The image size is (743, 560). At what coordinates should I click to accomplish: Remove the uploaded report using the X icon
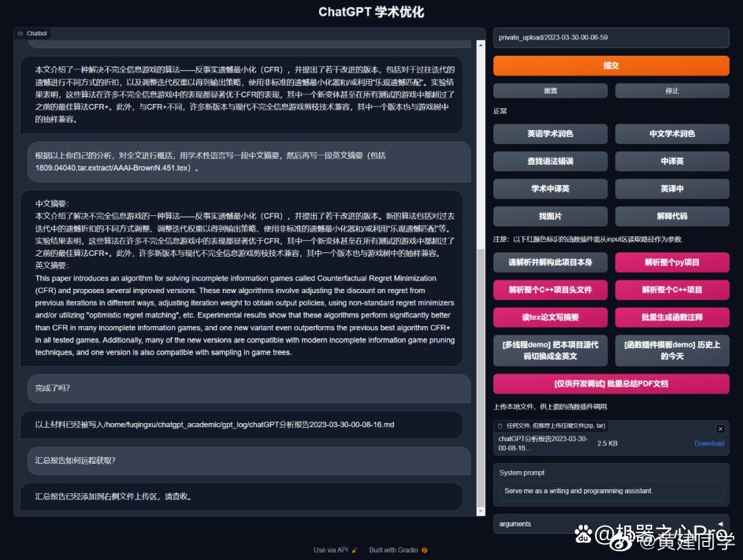tap(720, 428)
